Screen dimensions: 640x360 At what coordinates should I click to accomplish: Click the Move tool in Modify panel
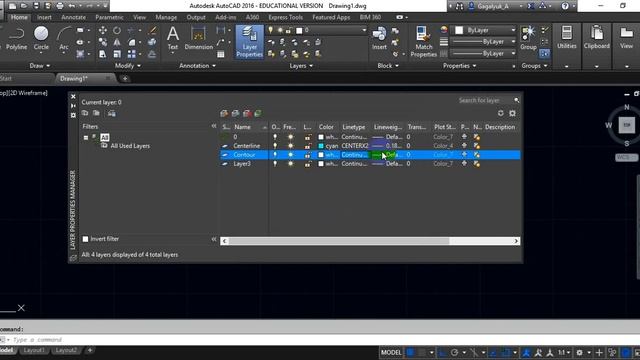pos(103,31)
